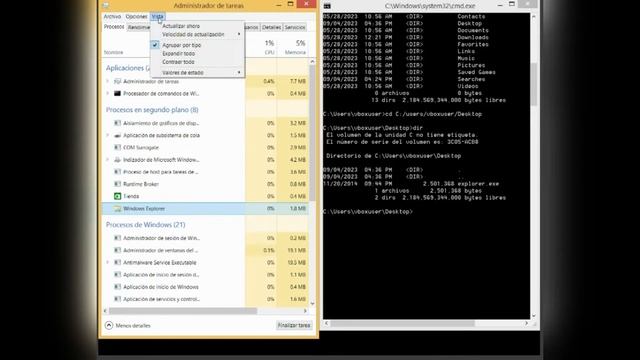Image resolution: width=640 pixels, height=360 pixels.
Task: Toggle the Agrupar por tipo checkmark
Action: (155, 45)
